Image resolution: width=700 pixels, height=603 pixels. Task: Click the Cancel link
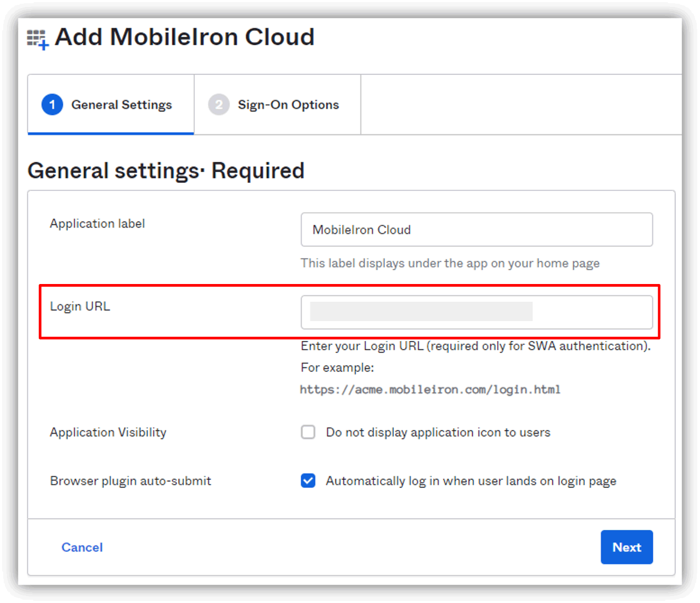[82, 547]
